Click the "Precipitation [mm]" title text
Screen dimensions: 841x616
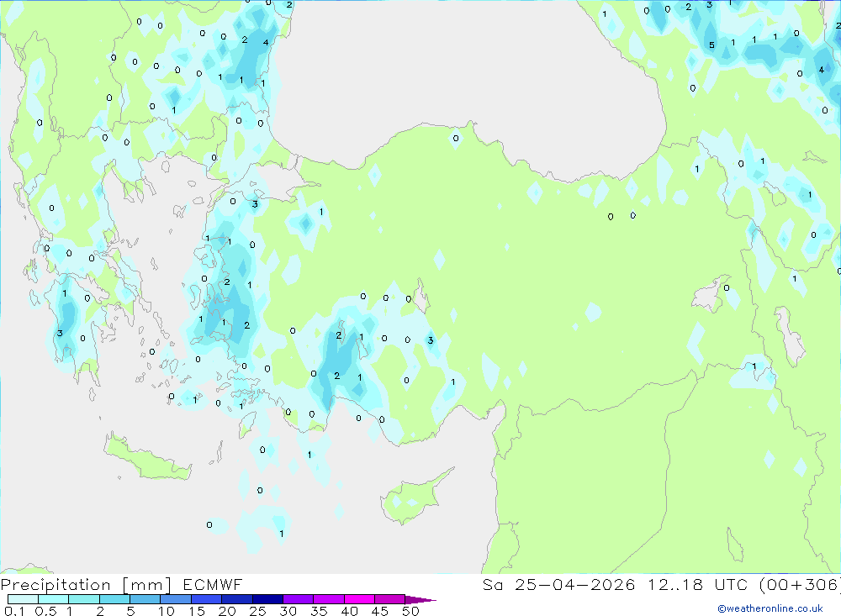(x=86, y=585)
